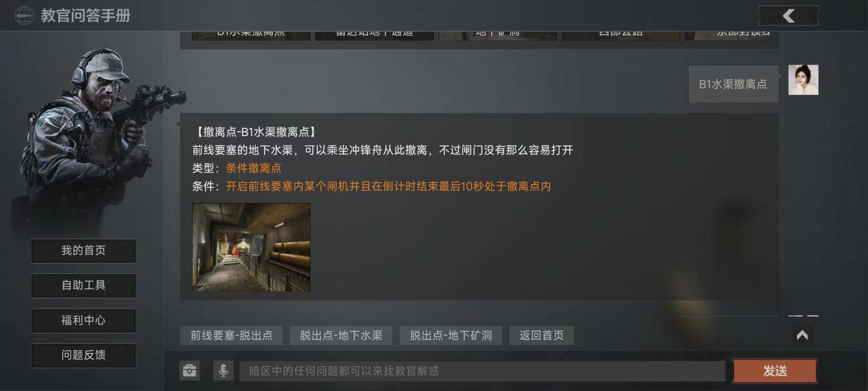868x391 pixels.
Task: Open 我的首页 in the sidebar
Action: pos(84,251)
